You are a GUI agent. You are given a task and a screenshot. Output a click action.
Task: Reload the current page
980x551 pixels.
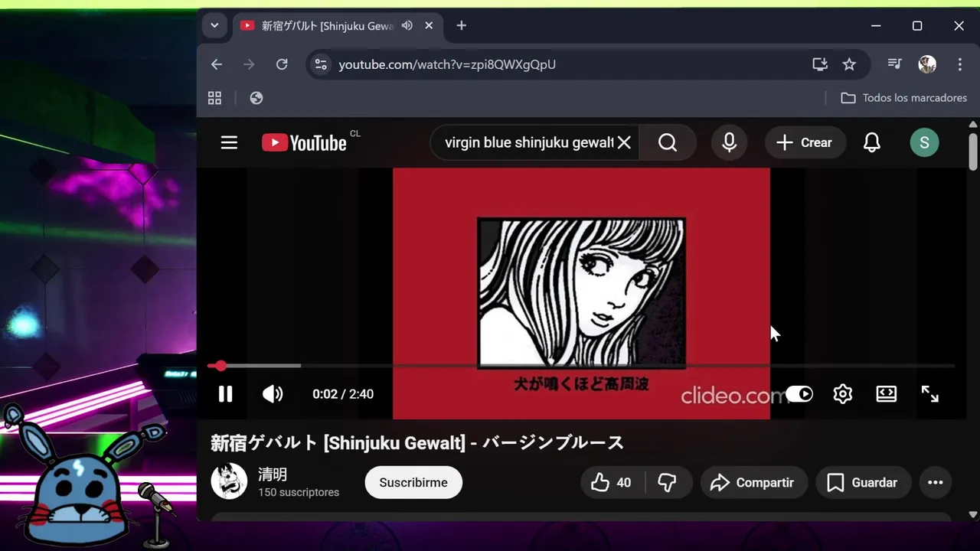(282, 64)
